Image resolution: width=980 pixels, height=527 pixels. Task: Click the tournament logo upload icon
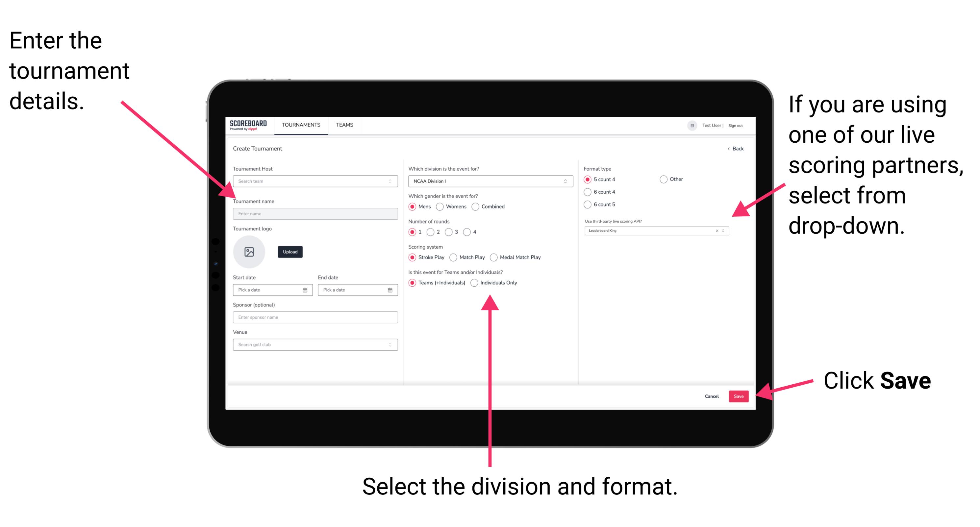coord(250,252)
